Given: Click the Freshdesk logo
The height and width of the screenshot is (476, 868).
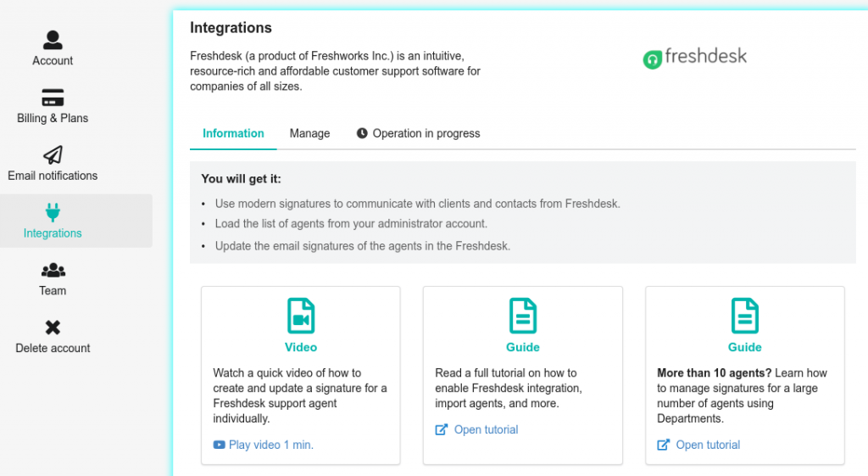Looking at the screenshot, I should click(x=695, y=58).
